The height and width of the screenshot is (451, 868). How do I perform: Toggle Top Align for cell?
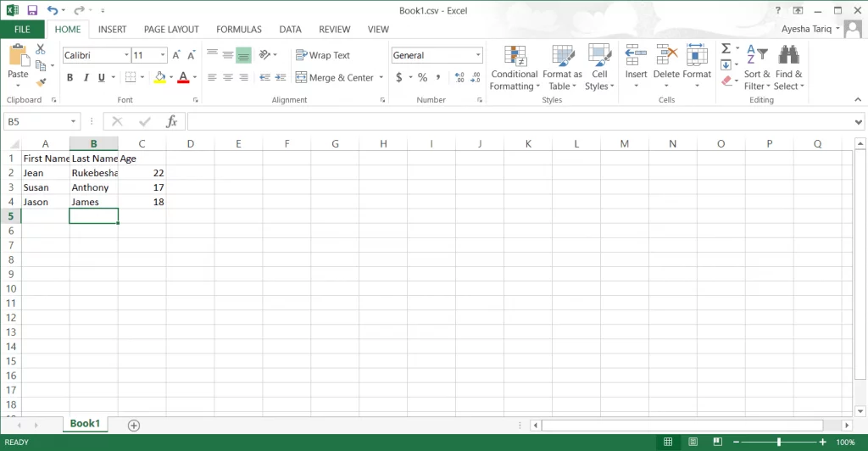click(212, 55)
